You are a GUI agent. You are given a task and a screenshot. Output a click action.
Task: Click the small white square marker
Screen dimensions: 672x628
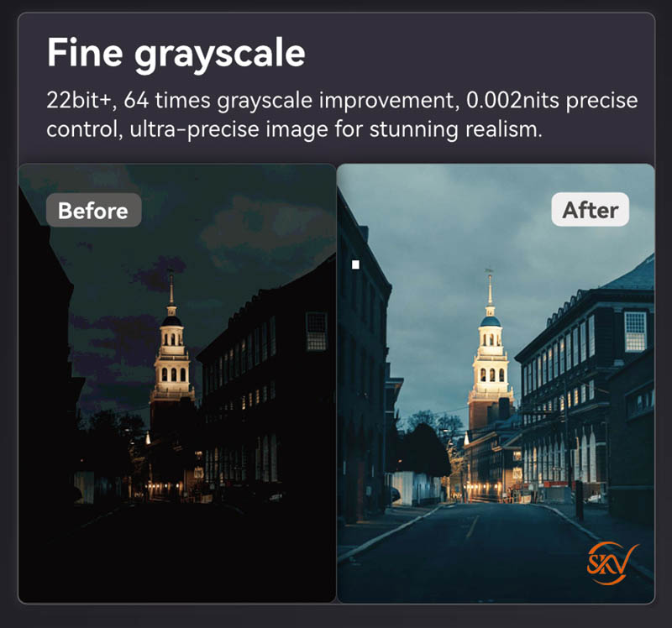pyautogui.click(x=355, y=265)
